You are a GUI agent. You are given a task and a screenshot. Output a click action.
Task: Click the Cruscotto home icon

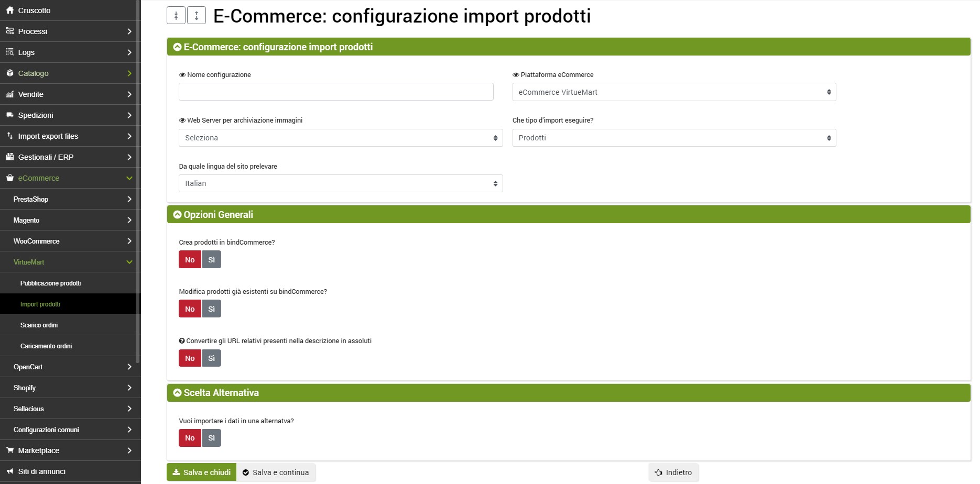point(10,10)
